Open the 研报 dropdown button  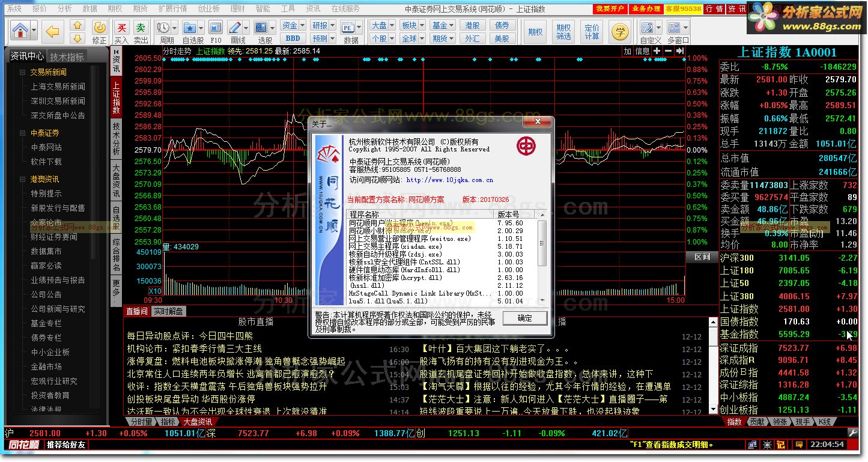pos(323,25)
